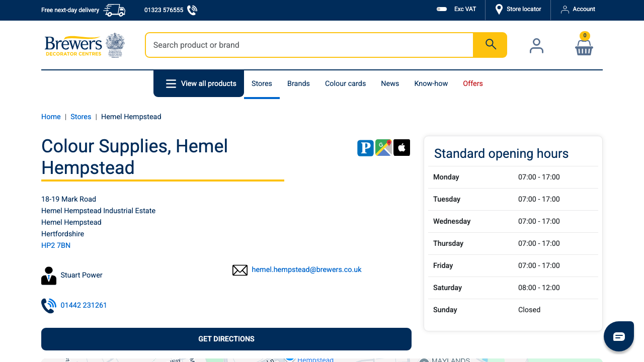644x362 pixels.
Task: Click the royal warrant crest emblem
Action: 115,45
